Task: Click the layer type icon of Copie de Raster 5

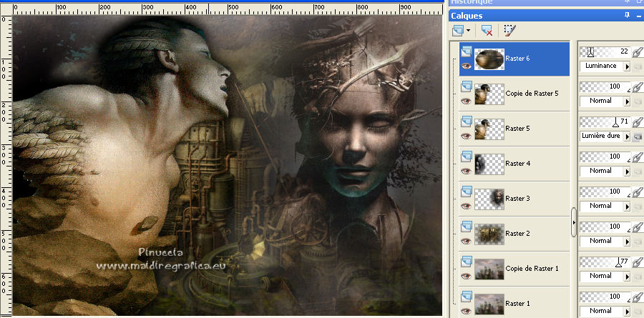Action: pos(466,86)
